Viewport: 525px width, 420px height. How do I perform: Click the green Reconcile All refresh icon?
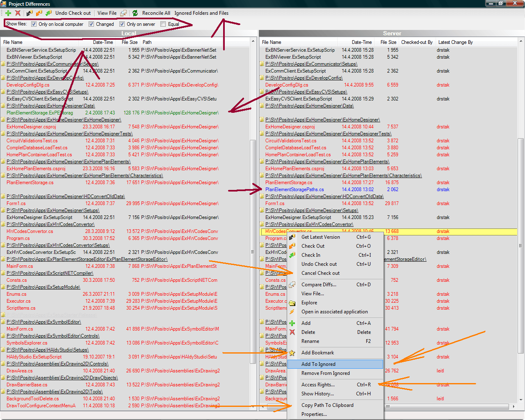[135, 13]
